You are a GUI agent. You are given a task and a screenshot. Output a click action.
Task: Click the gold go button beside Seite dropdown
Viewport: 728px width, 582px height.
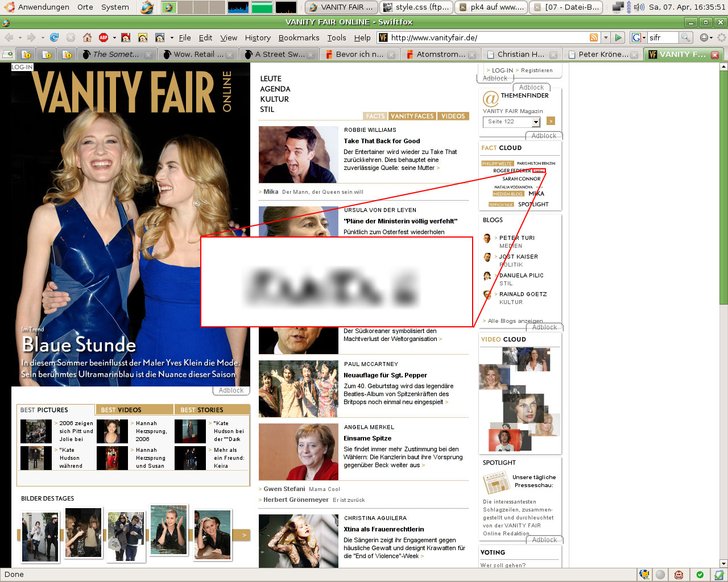click(x=551, y=121)
